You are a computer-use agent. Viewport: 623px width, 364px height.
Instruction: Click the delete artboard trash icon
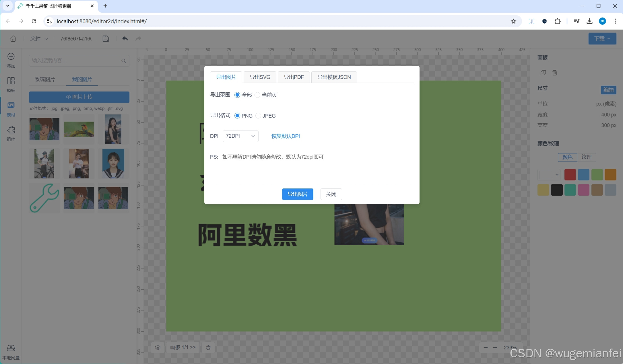pos(555,73)
